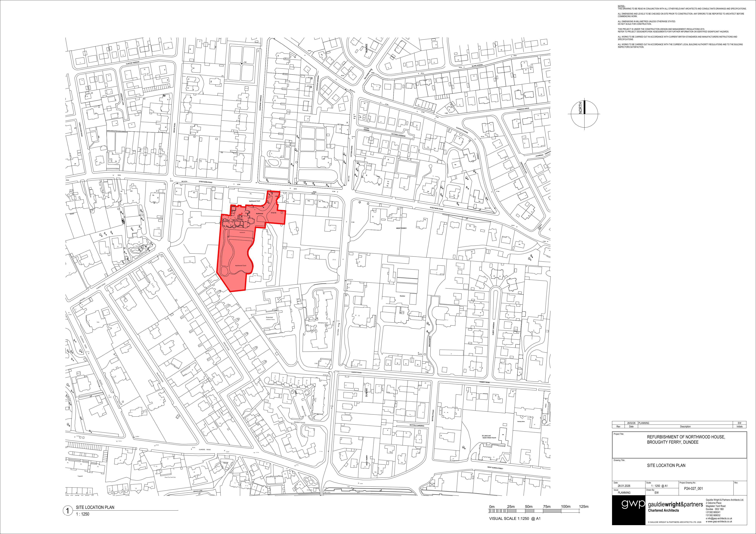Click the 'Drawn By:' value 'EW'

657,493
